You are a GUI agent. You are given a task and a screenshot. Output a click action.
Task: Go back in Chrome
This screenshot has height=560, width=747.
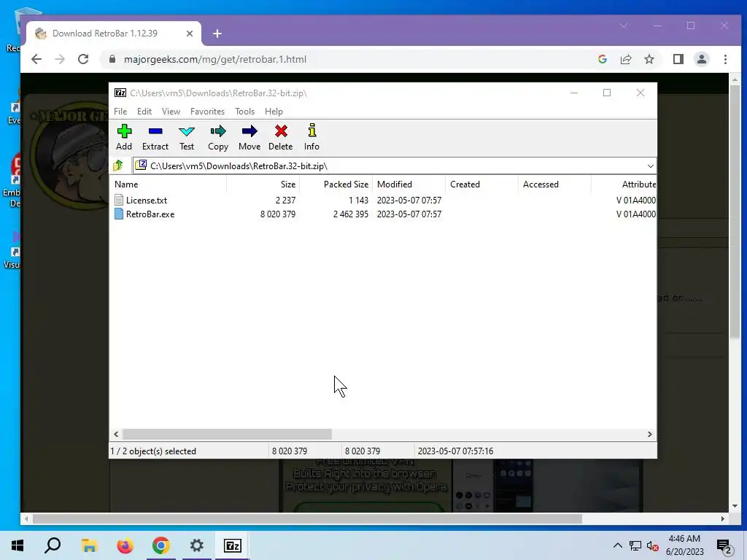tap(36, 59)
